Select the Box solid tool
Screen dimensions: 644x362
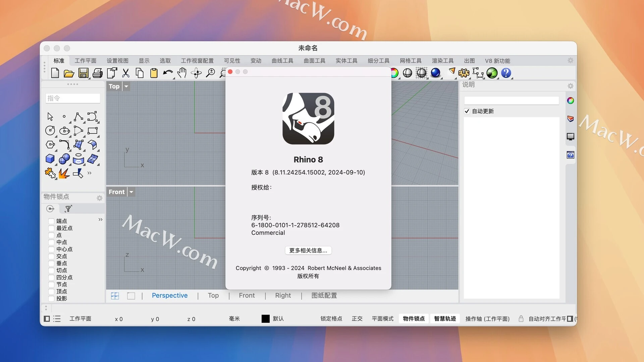click(50, 159)
